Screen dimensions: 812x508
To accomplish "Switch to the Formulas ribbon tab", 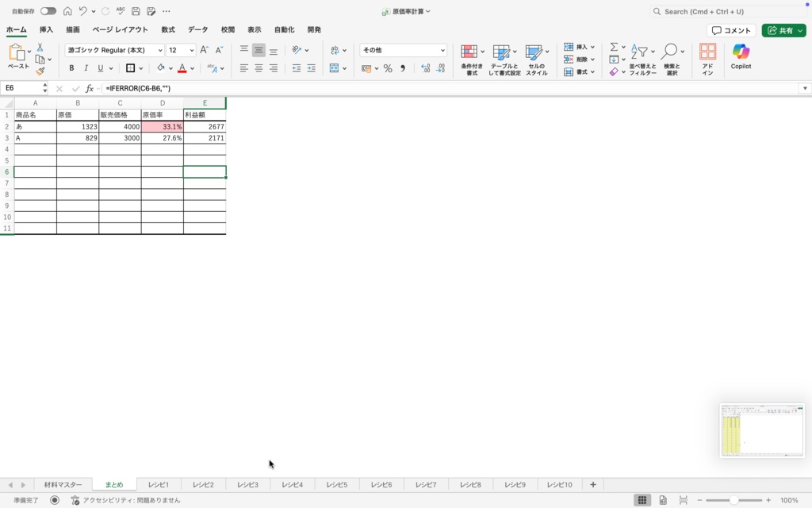I will [x=168, y=29].
